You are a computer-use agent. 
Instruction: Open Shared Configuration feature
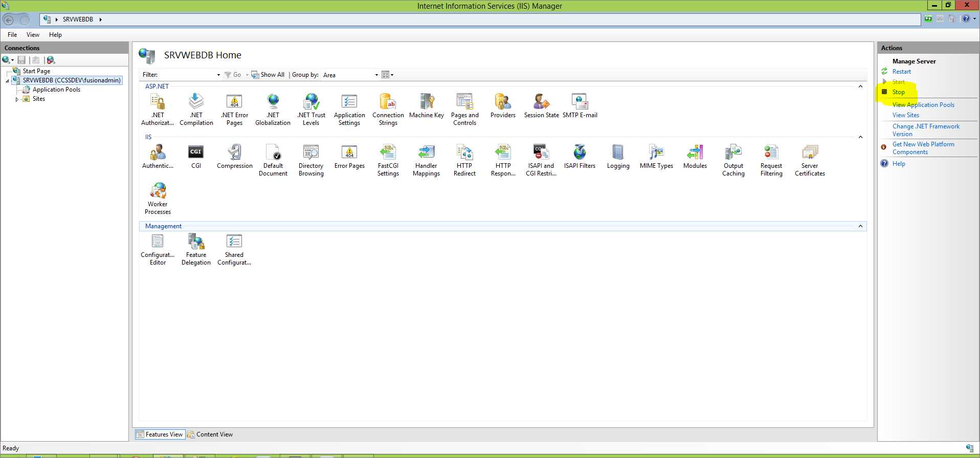click(234, 249)
